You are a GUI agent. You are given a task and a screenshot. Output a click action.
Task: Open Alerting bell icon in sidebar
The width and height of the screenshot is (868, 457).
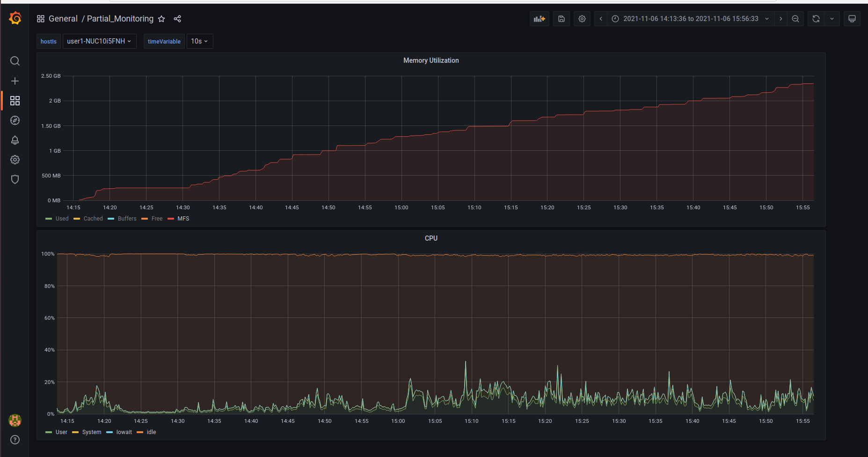coord(15,140)
